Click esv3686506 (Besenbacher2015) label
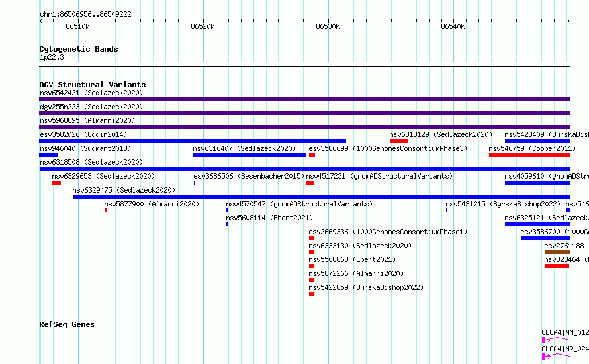This screenshot has width=589, height=364. click(x=249, y=176)
